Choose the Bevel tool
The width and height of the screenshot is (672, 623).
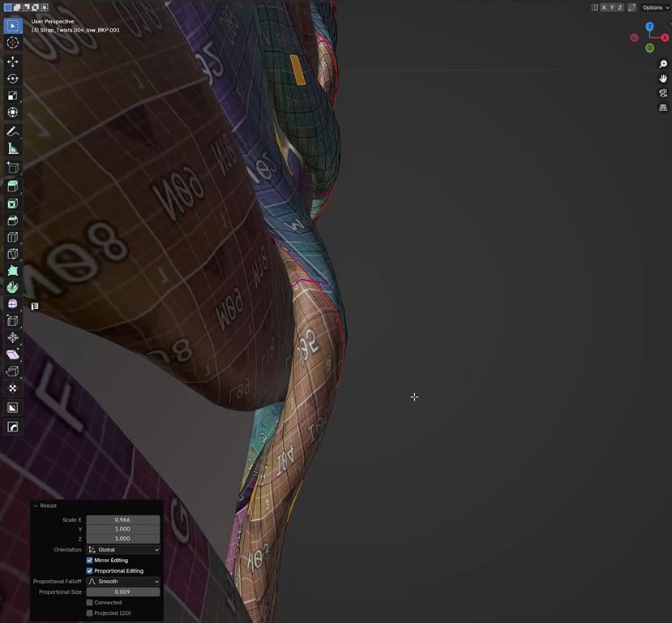coord(12,220)
